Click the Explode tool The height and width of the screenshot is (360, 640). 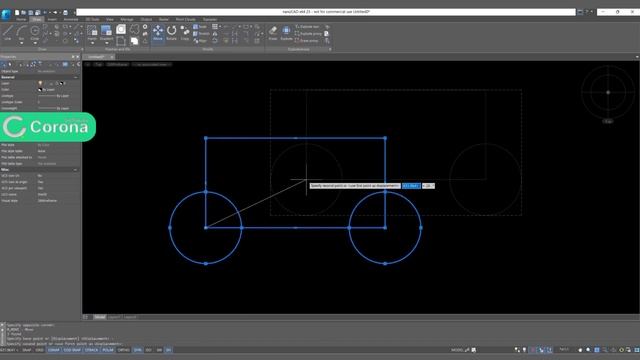[x=287, y=33]
